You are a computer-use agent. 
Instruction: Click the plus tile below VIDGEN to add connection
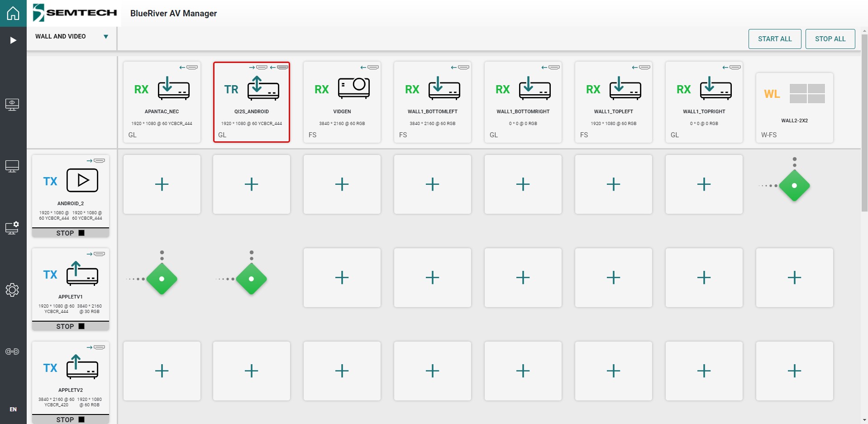point(342,184)
